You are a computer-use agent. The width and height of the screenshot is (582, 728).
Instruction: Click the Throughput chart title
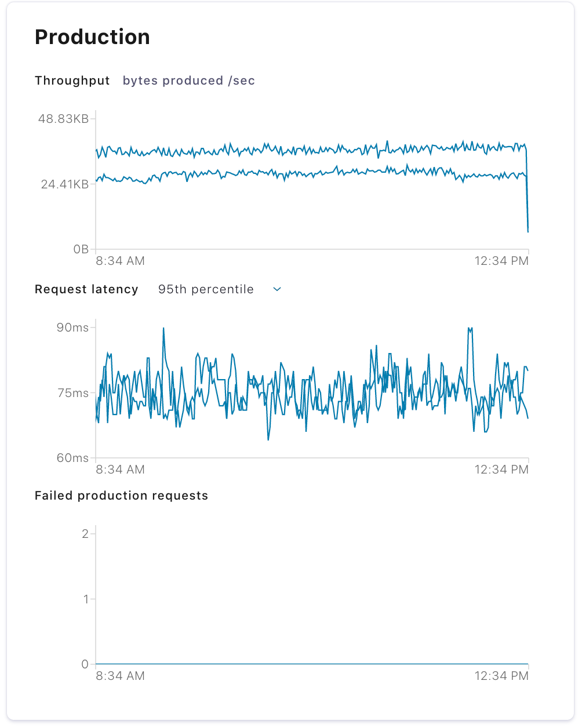pyautogui.click(x=72, y=81)
